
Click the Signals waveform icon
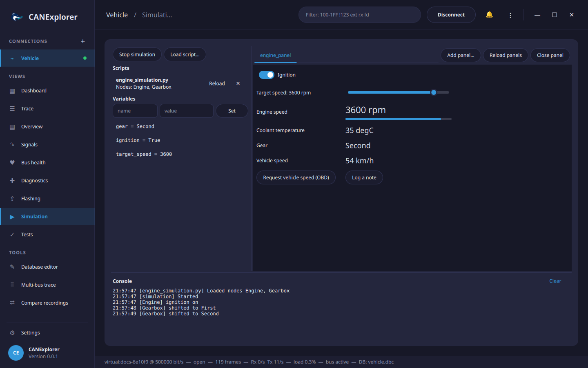(x=12, y=145)
